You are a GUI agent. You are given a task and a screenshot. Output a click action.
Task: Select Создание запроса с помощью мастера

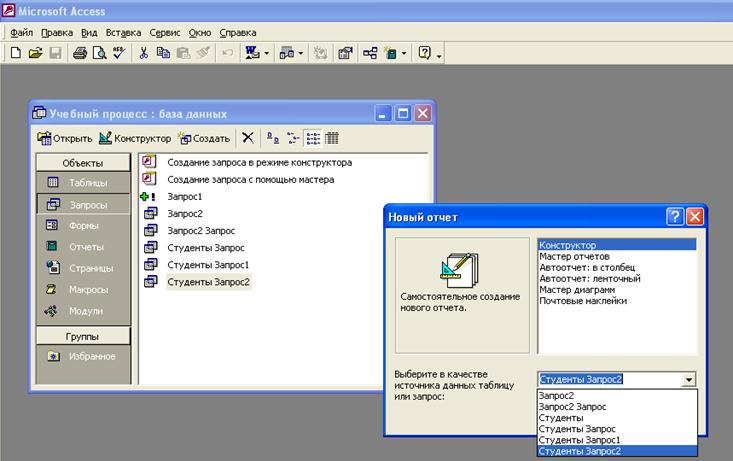(x=251, y=180)
